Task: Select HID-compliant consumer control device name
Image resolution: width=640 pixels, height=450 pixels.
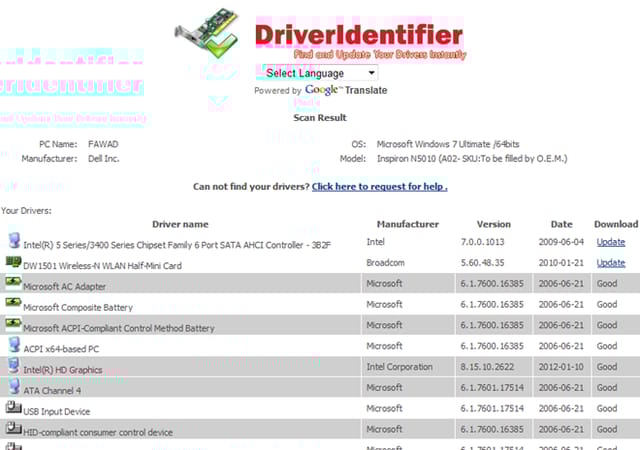Action: (98, 432)
